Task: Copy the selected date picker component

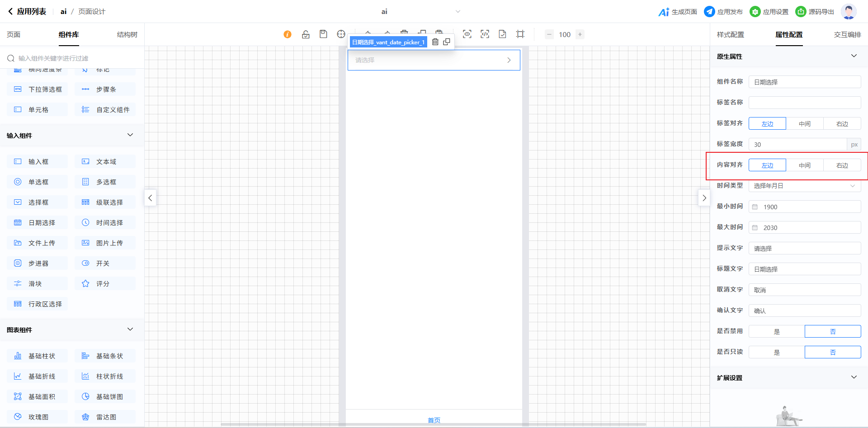Action: click(447, 42)
